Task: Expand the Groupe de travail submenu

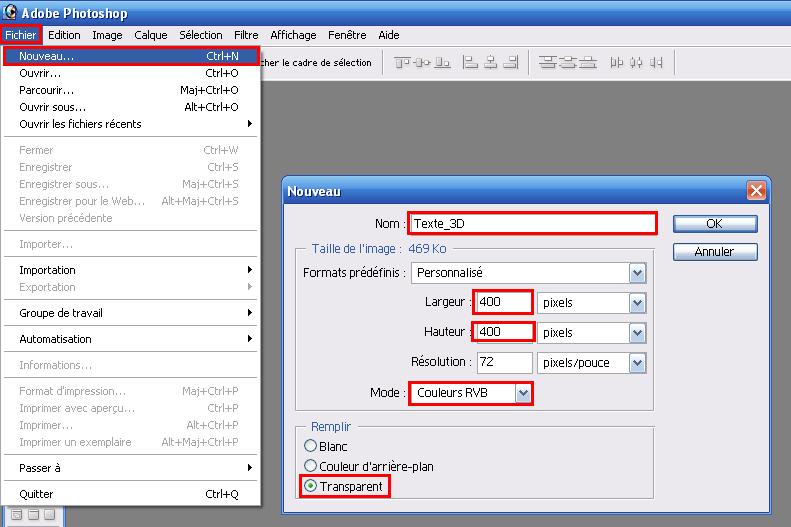Action: click(x=131, y=313)
